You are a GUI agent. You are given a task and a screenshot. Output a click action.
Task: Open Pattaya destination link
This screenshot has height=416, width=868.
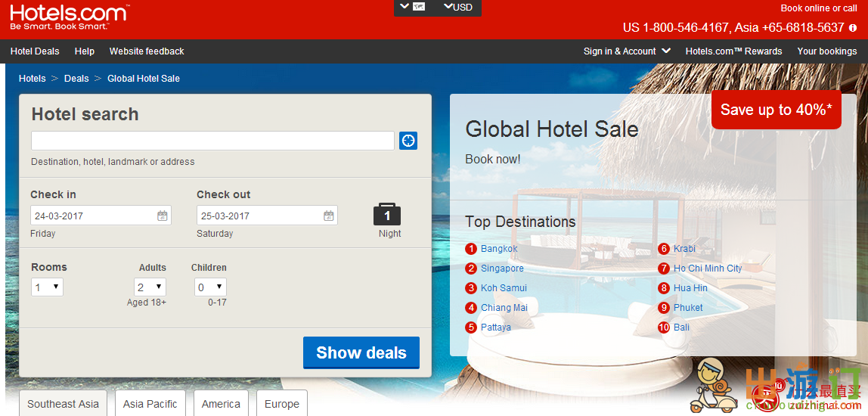(496, 328)
